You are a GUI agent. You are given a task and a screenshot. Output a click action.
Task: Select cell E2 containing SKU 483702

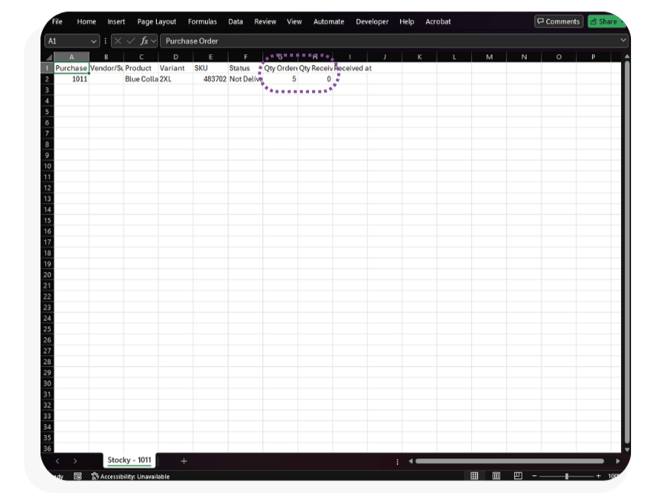point(210,79)
